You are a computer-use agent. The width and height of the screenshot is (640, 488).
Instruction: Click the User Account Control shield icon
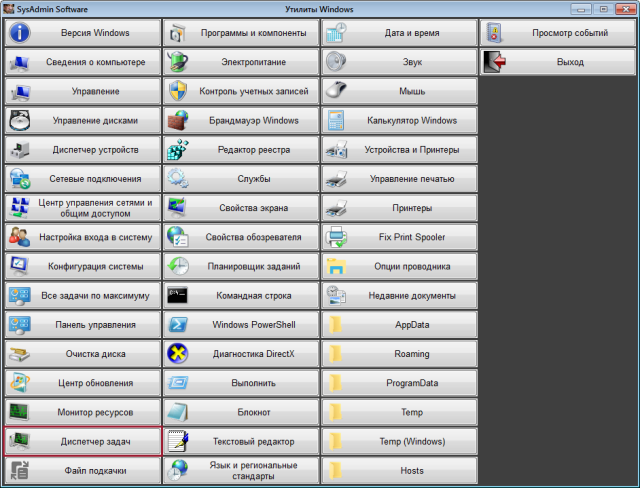[x=178, y=91]
